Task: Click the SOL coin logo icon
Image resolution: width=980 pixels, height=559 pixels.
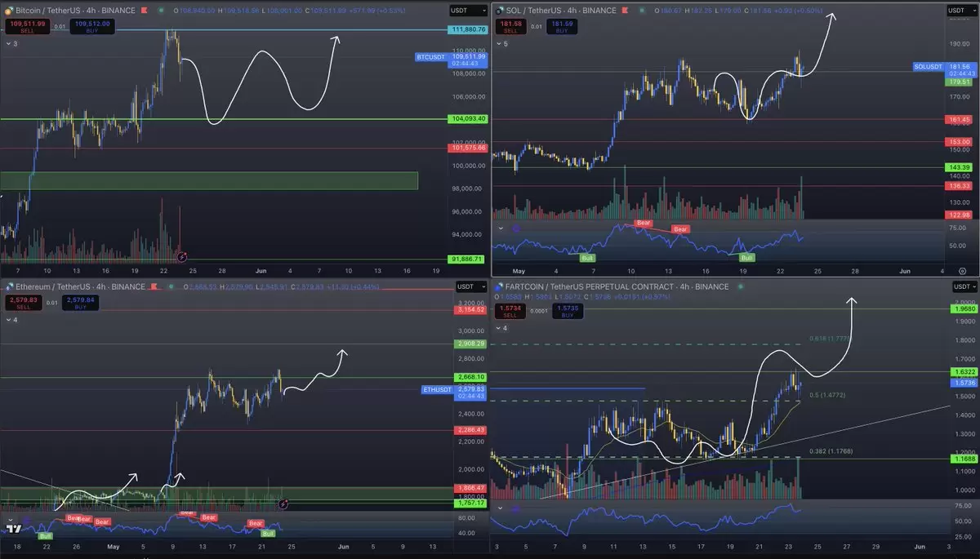Action: [499, 10]
